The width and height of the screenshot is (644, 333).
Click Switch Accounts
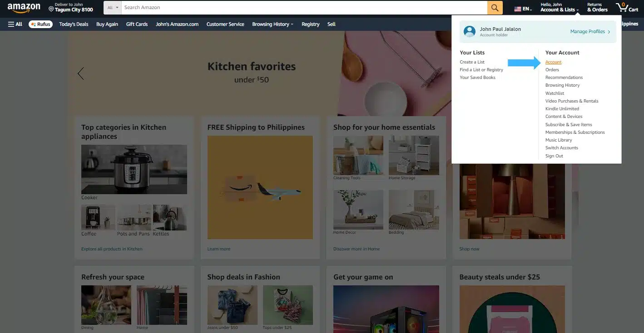[x=562, y=147]
